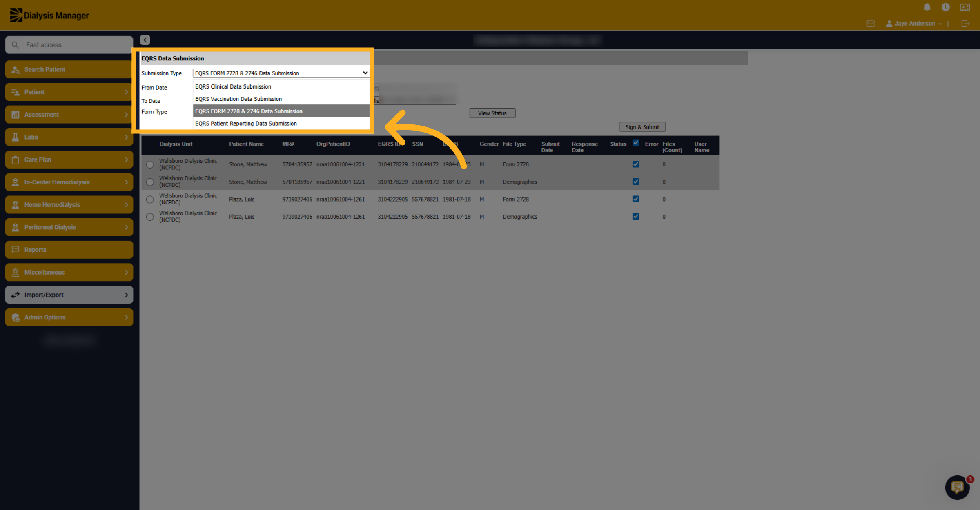The height and width of the screenshot is (510, 980).
Task: Open the contact card icon
Action: 965,7
